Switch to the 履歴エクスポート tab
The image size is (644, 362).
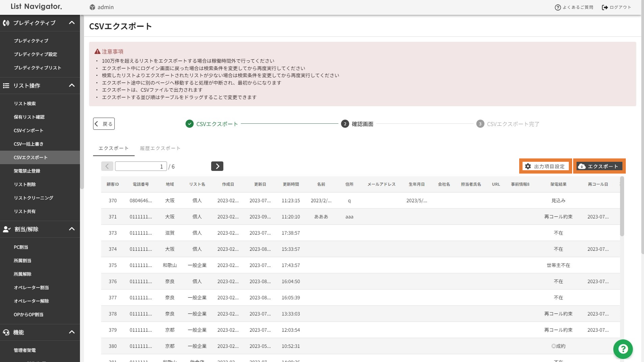tap(160, 148)
